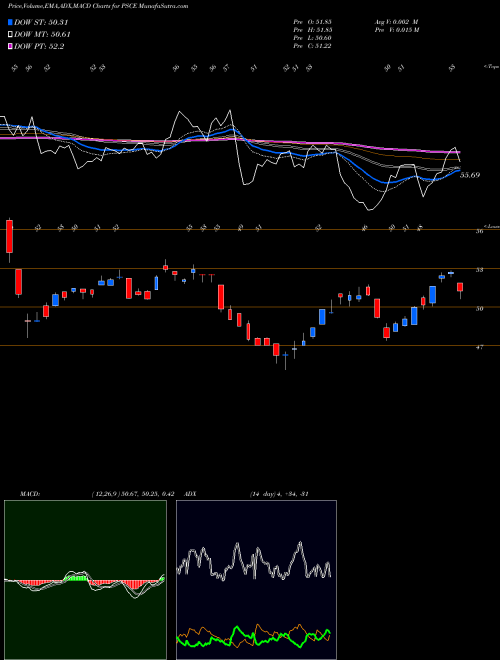Click the blue DOW ST legend swatch
Image resolution: width=500 pixels, height=660 pixels.
pyautogui.click(x=10, y=22)
